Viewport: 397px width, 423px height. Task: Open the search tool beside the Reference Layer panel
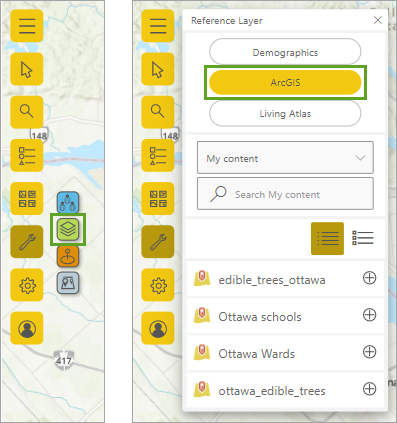pyautogui.click(x=158, y=112)
